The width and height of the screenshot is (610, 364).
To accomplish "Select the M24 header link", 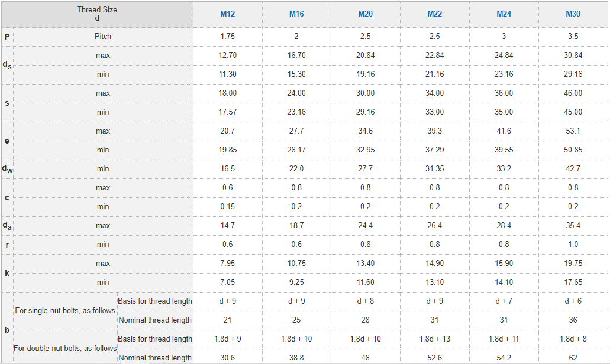I will point(504,14).
